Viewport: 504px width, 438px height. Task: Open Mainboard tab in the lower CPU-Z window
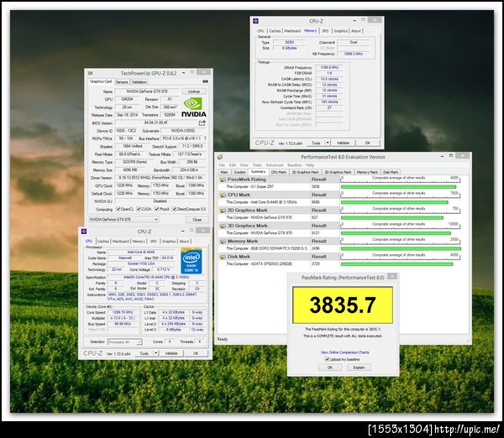120,241
